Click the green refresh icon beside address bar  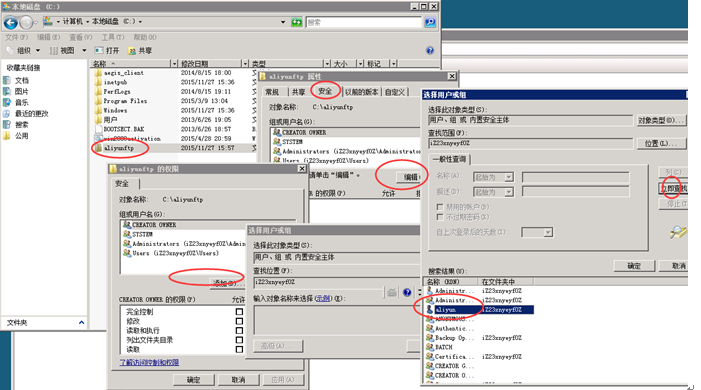coord(296,22)
